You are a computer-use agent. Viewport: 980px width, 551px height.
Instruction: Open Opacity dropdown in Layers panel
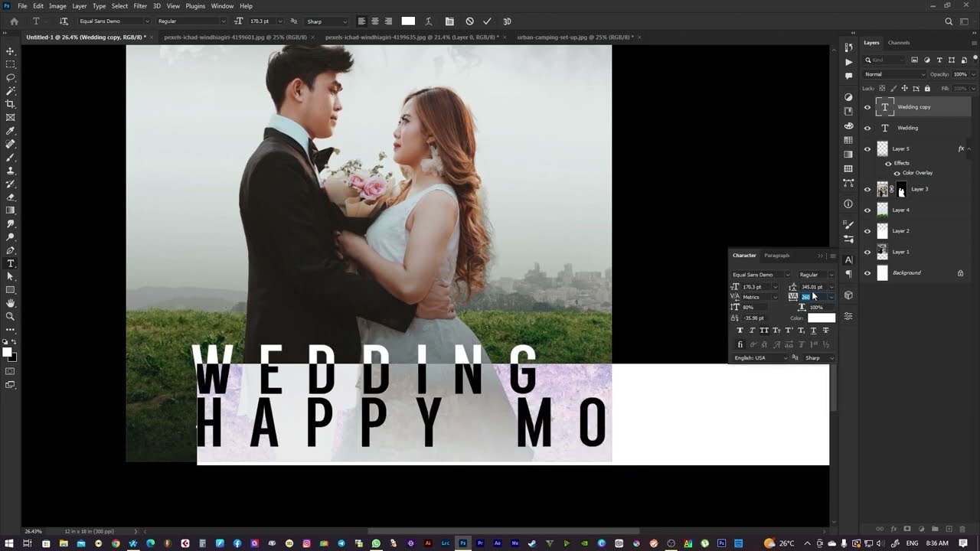coord(973,74)
